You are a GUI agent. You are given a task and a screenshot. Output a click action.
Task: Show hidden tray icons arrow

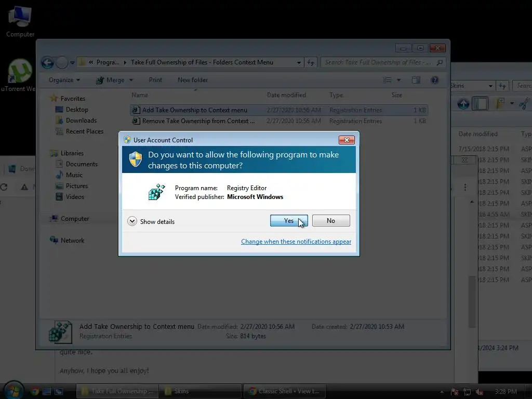(442, 392)
